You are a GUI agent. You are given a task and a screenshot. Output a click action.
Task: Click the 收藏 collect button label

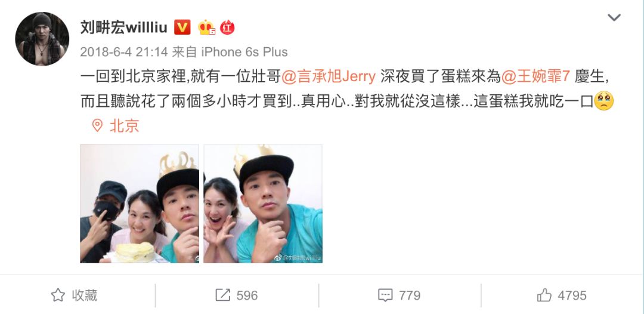coord(85,295)
